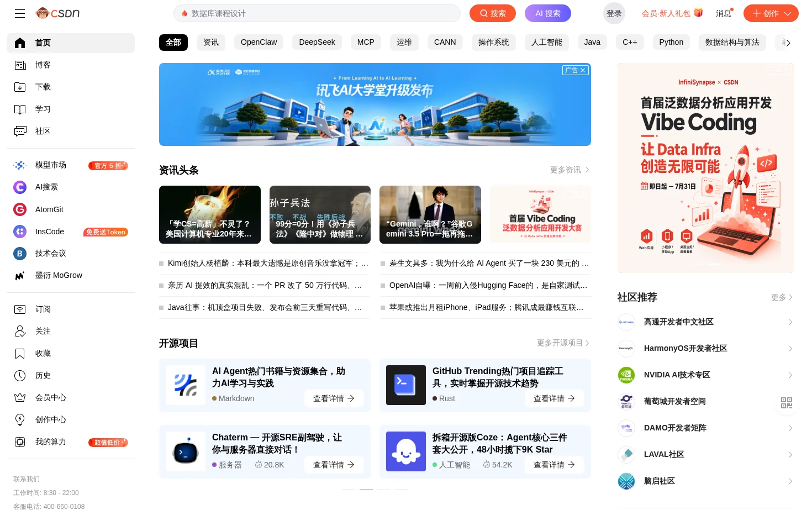Select the 资讯 category tab

click(211, 43)
